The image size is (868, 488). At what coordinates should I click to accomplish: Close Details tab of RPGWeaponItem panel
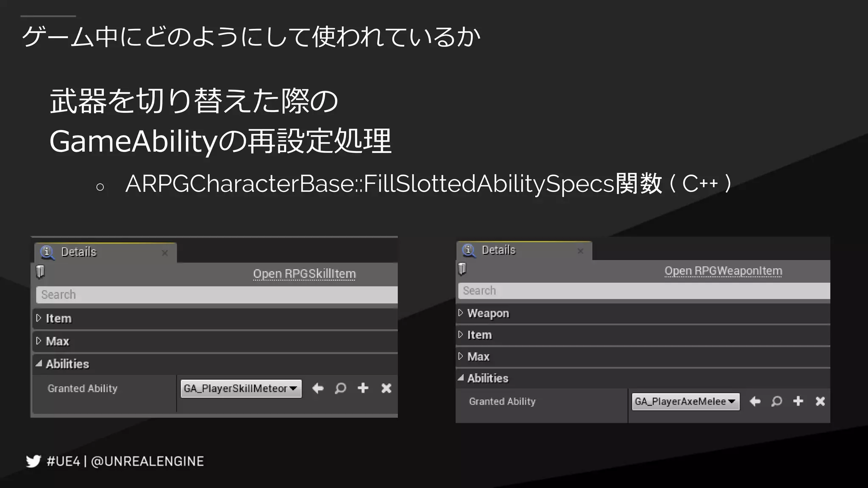coord(581,251)
